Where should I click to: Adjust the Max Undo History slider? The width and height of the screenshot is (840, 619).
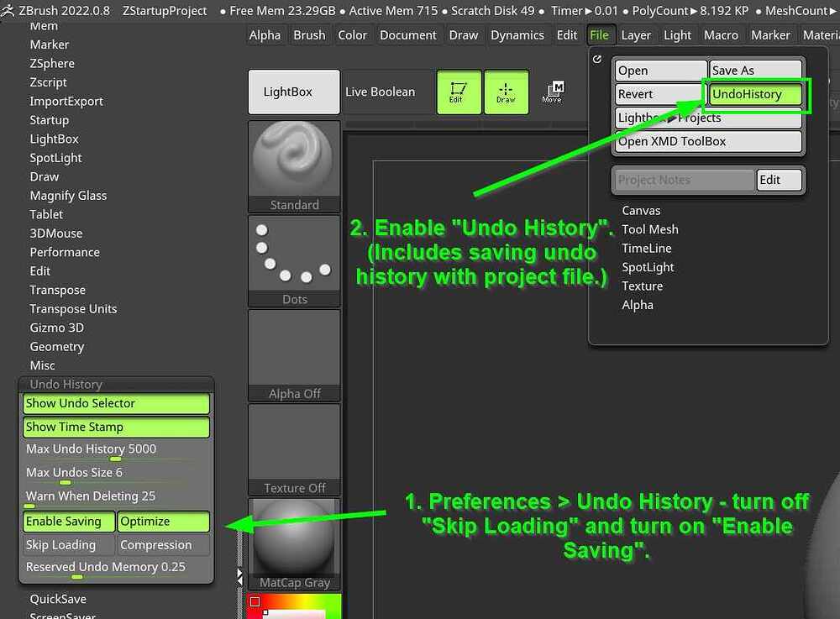point(116,451)
